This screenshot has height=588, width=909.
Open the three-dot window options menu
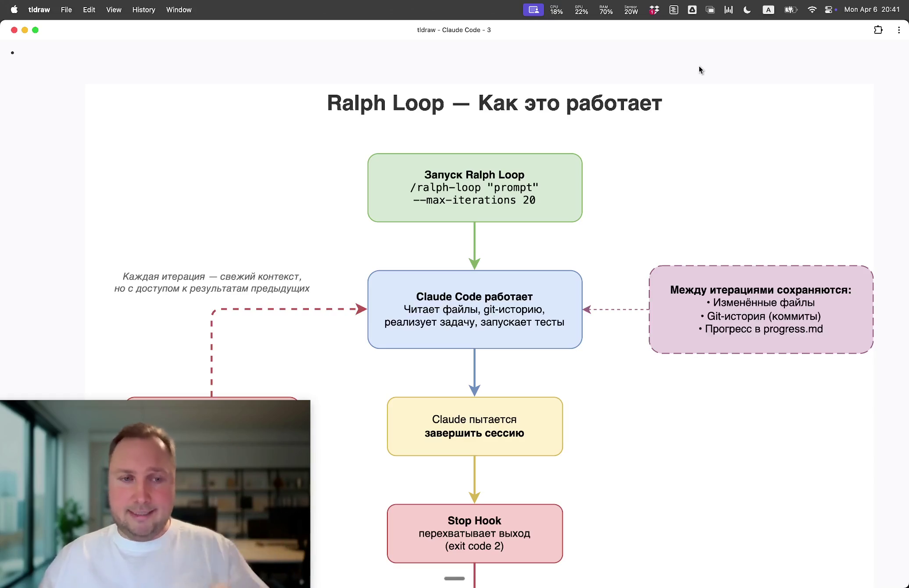899,30
